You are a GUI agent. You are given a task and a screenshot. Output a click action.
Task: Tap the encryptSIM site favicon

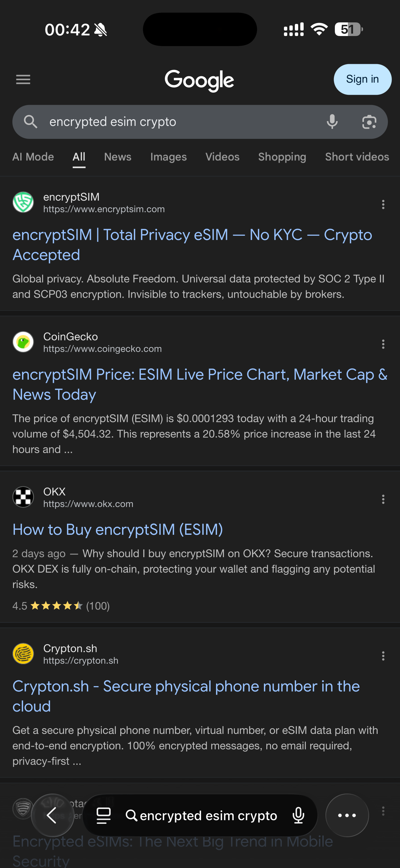point(23,202)
